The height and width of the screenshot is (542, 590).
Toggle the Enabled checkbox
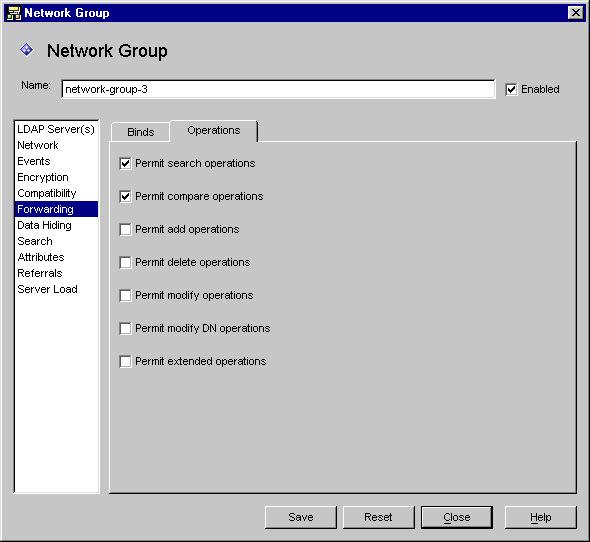pos(511,90)
